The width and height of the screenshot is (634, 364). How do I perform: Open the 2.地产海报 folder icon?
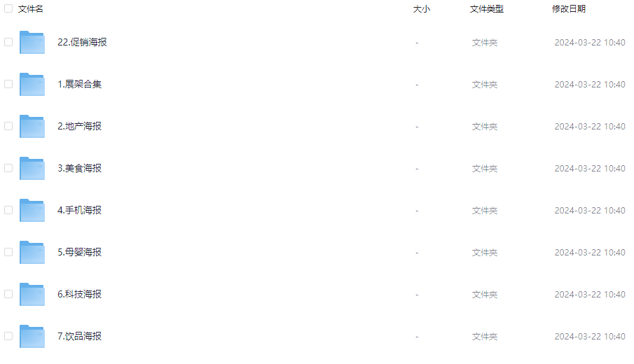(x=32, y=127)
